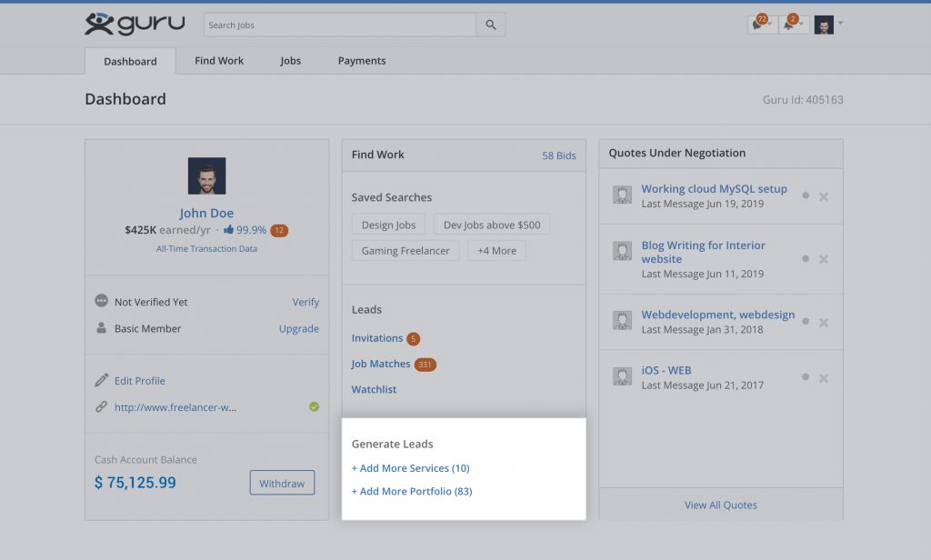The width and height of the screenshot is (931, 560).
Task: Open the Jobs tab
Action: [290, 61]
